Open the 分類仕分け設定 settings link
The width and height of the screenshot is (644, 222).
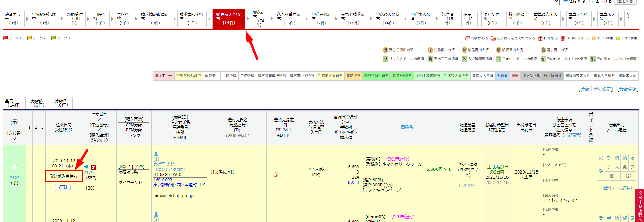(x=596, y=89)
